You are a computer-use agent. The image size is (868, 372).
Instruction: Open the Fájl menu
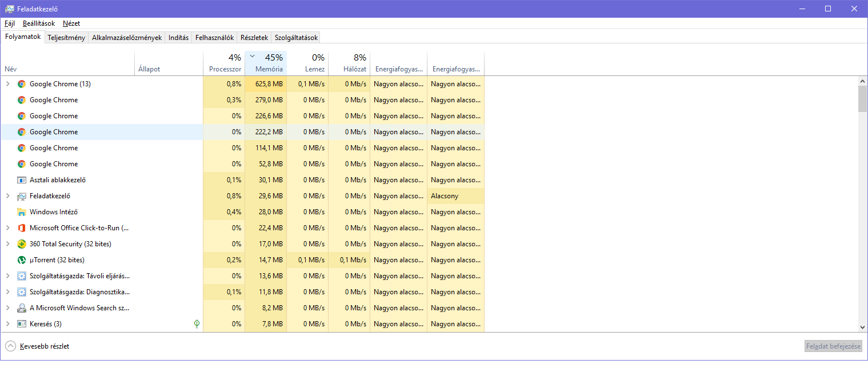click(10, 23)
